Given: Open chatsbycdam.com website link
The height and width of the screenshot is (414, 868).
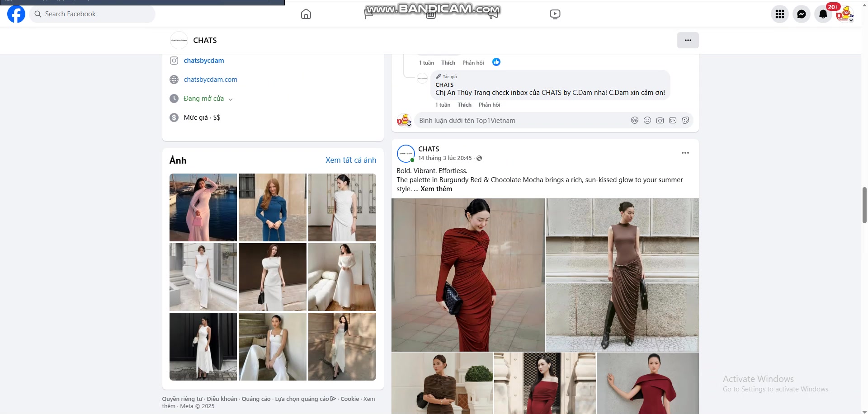Looking at the screenshot, I should pyautogui.click(x=210, y=80).
